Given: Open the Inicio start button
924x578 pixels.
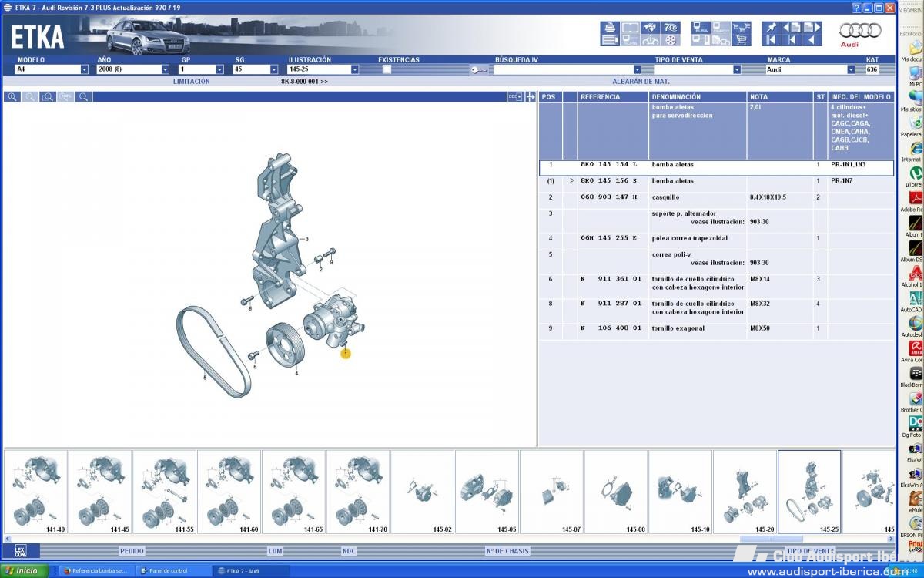Looking at the screenshot, I should [25, 570].
